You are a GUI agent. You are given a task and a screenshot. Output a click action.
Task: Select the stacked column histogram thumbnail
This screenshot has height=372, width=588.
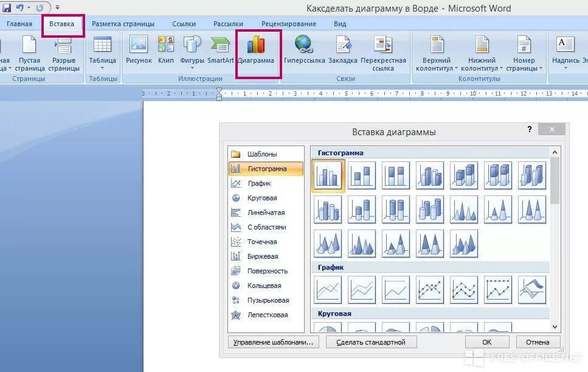(x=362, y=175)
